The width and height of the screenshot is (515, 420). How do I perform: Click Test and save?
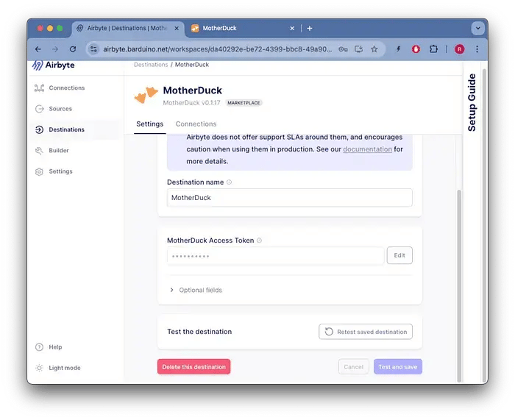398,367
